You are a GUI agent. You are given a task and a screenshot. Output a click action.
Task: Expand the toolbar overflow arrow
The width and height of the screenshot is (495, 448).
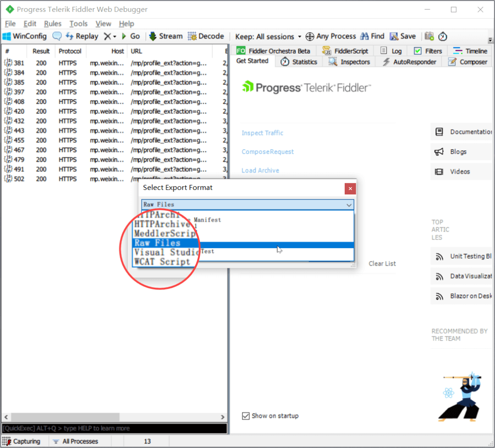[x=490, y=40]
